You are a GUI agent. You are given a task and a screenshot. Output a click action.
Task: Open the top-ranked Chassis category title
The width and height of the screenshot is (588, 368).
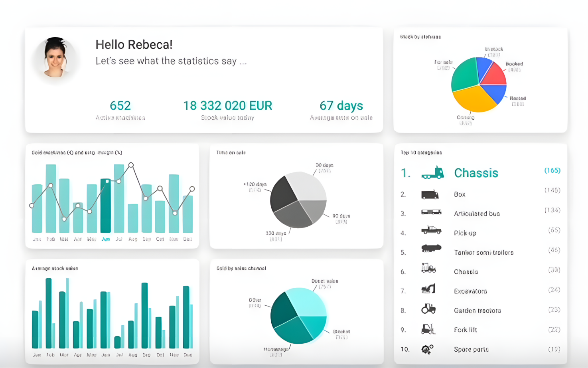pos(476,173)
